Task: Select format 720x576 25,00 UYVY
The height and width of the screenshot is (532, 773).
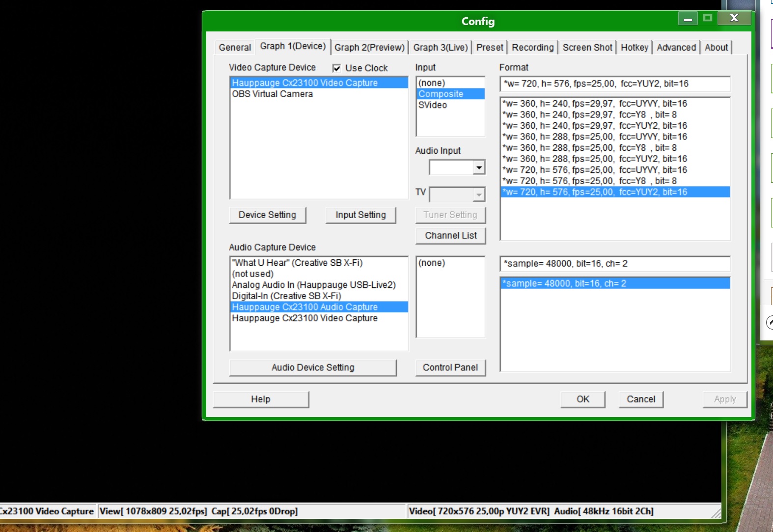Action: (x=615, y=170)
